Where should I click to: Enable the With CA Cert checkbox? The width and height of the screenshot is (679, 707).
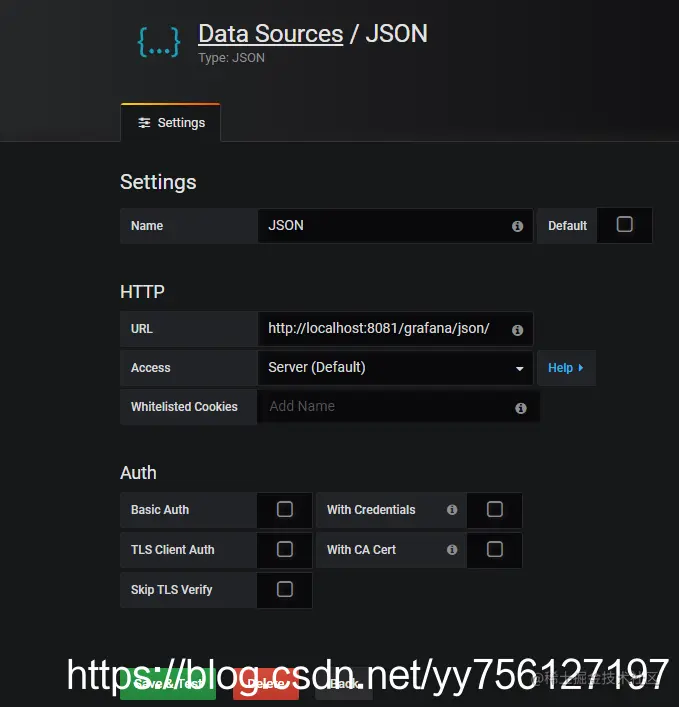[x=495, y=549]
